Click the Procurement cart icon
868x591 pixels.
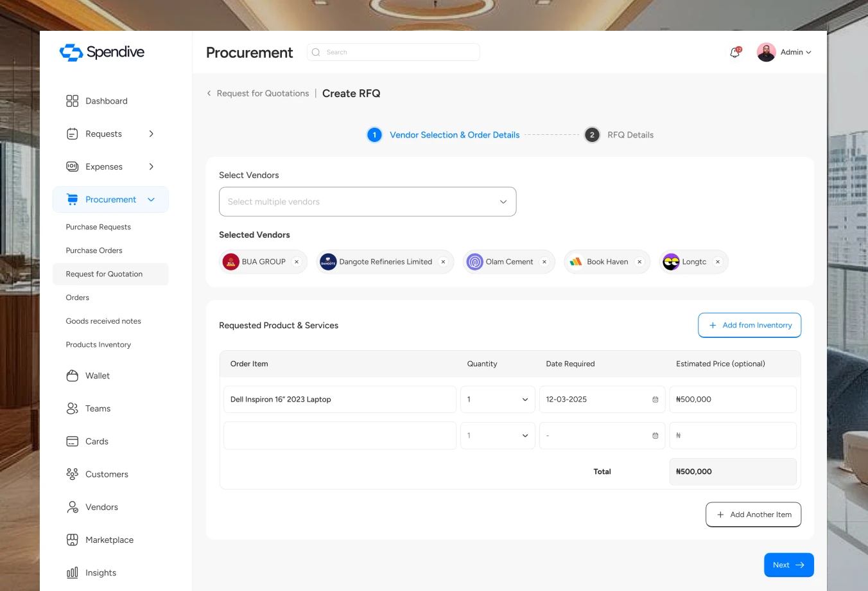coord(73,200)
